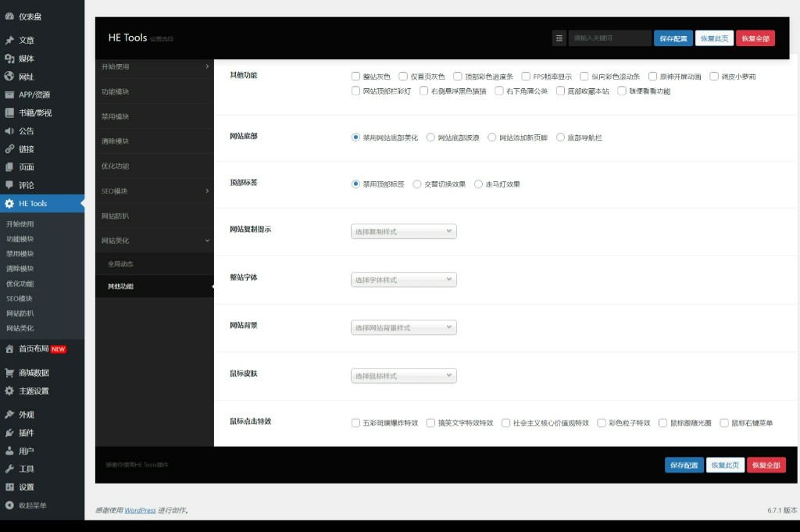Viewport: 800px width, 532px height.
Task: Expand the SEO模块 panel section
Action: pos(155,191)
